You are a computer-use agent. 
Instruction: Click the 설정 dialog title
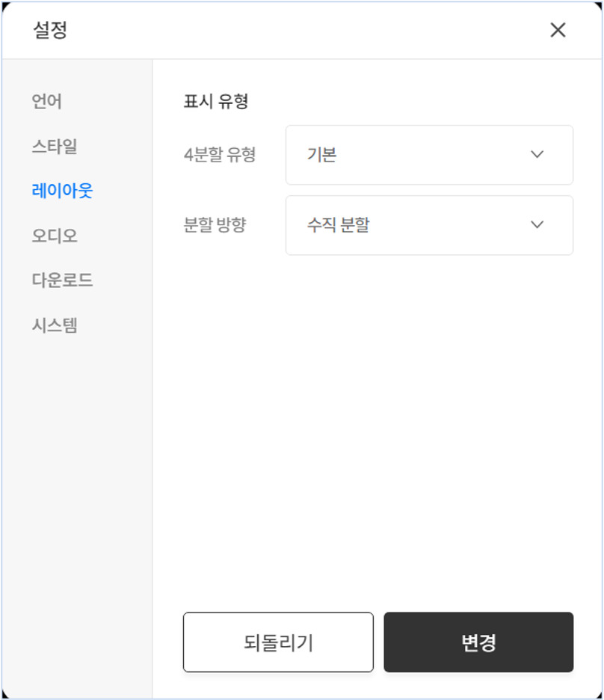pos(51,30)
